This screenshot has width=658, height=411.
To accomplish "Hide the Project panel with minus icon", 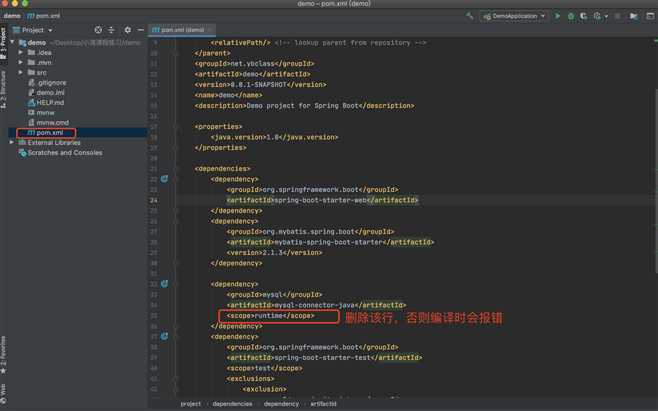I will 141,30.
